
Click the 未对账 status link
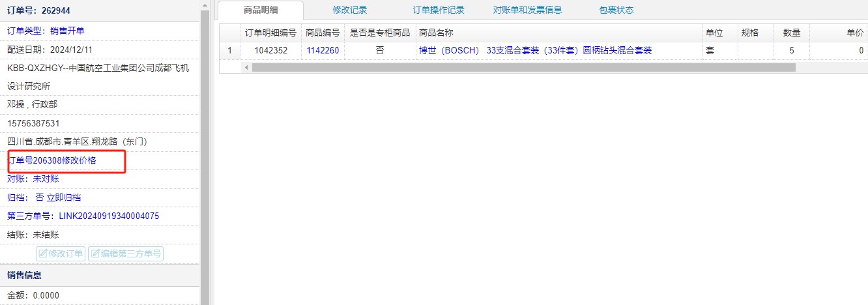(46, 179)
